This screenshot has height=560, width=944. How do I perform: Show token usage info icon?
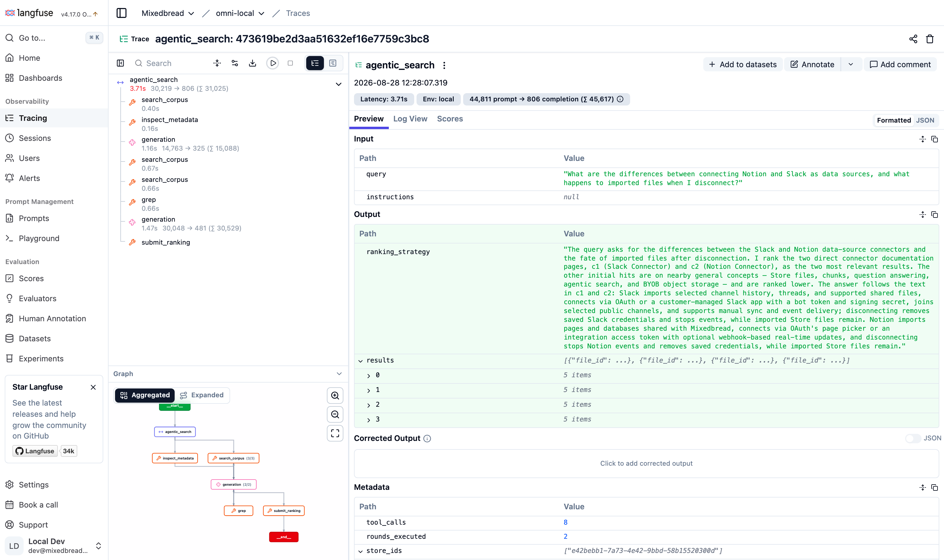point(620,99)
